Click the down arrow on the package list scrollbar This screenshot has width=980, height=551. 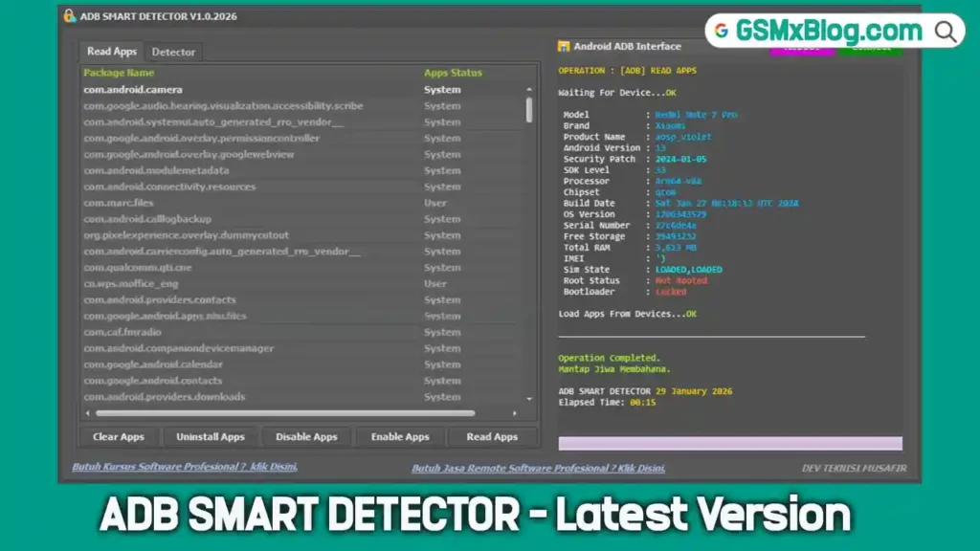click(528, 399)
